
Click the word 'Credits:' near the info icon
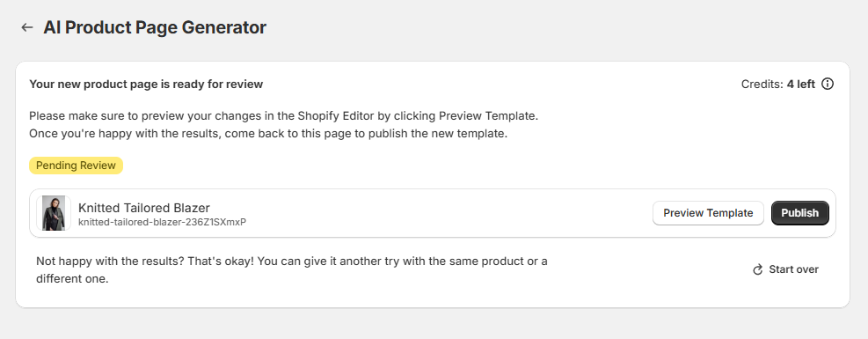762,85
